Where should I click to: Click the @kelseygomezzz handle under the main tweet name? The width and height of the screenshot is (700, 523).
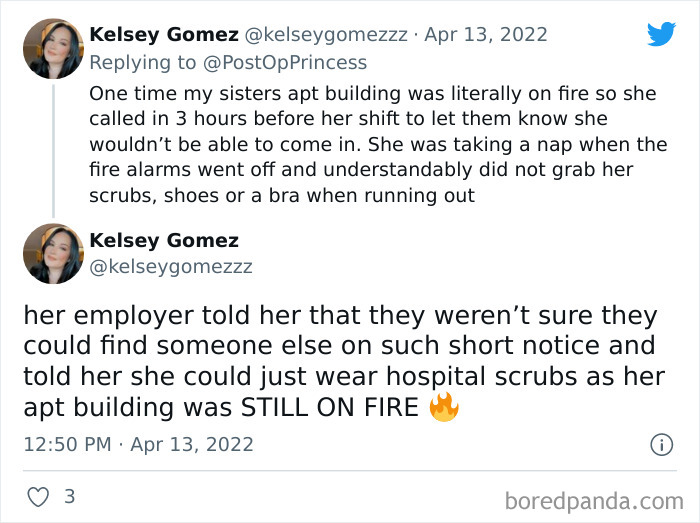(171, 266)
